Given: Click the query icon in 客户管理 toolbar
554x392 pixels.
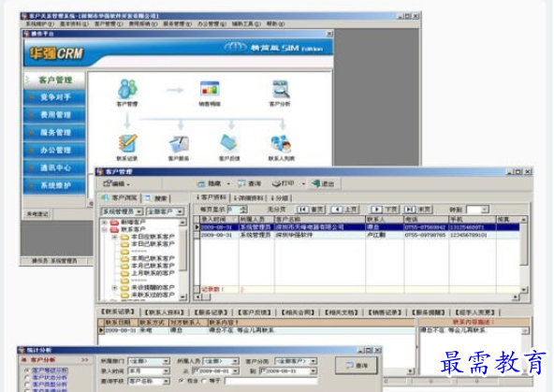Looking at the screenshot, I should (241, 183).
